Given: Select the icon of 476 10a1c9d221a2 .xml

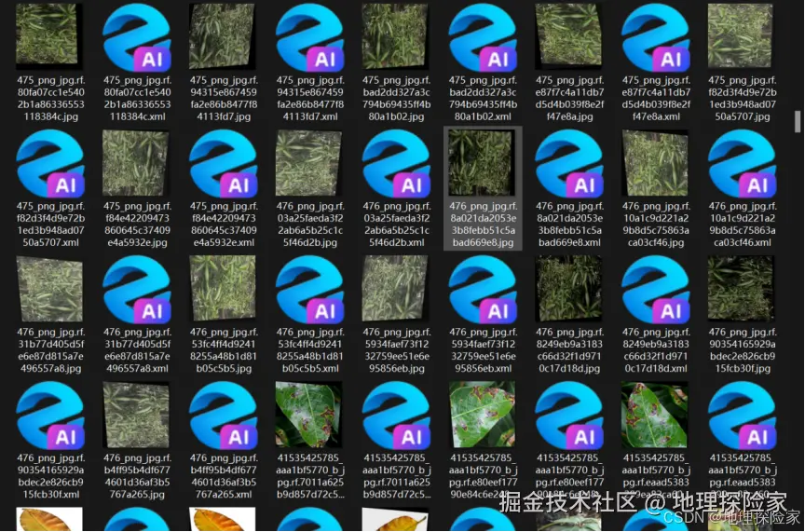Looking at the screenshot, I should click(x=743, y=163).
